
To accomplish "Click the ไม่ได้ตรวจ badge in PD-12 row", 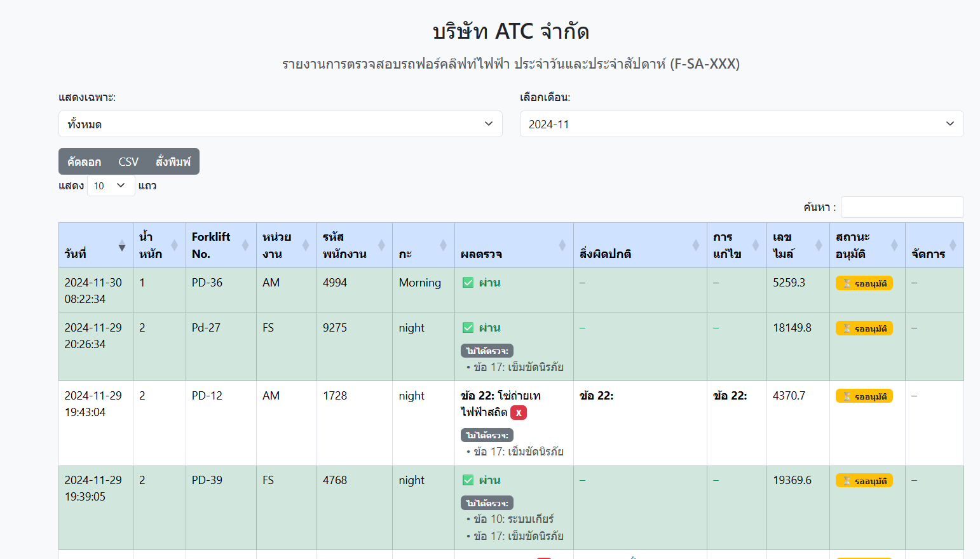I will 487,435.
